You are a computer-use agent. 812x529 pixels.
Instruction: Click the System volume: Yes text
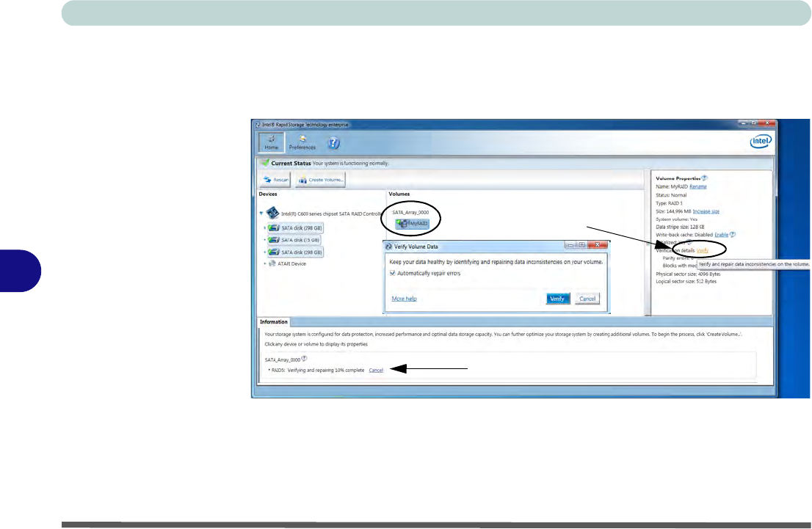(x=676, y=219)
